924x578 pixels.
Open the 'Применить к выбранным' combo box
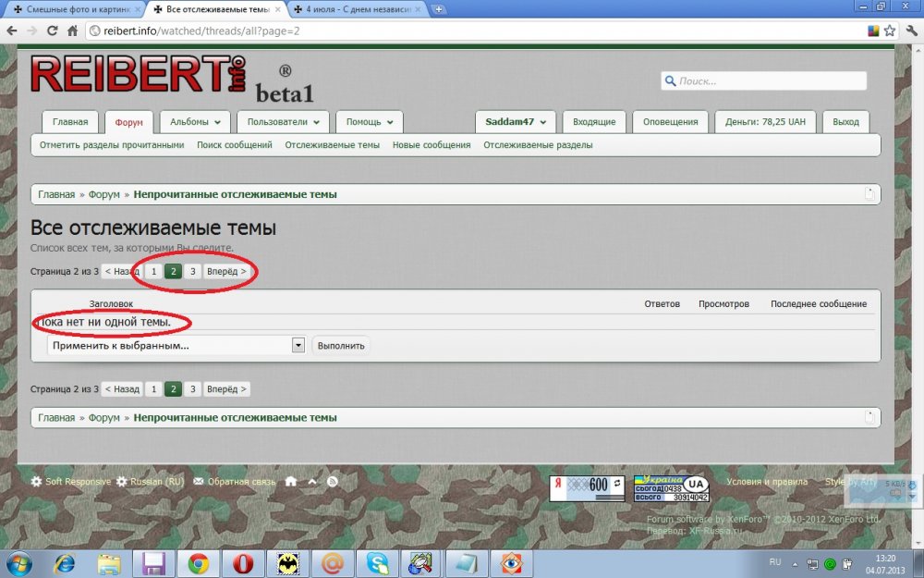click(x=176, y=345)
